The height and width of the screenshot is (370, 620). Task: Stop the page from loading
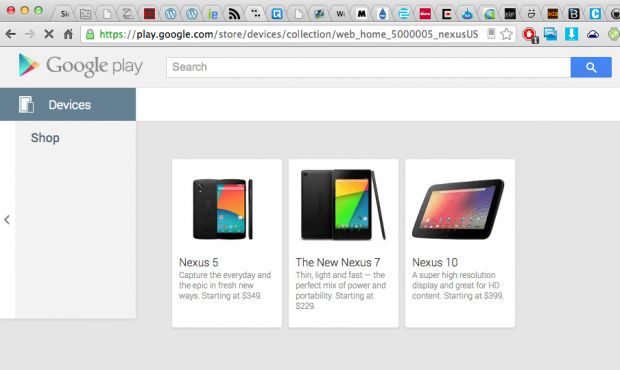[x=49, y=34]
